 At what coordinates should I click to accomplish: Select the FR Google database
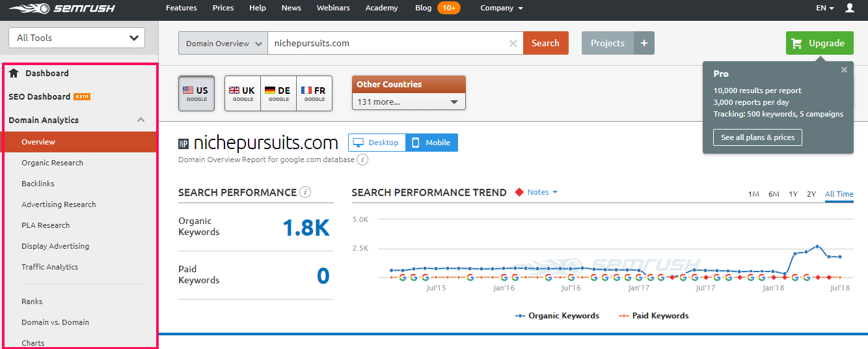[314, 93]
